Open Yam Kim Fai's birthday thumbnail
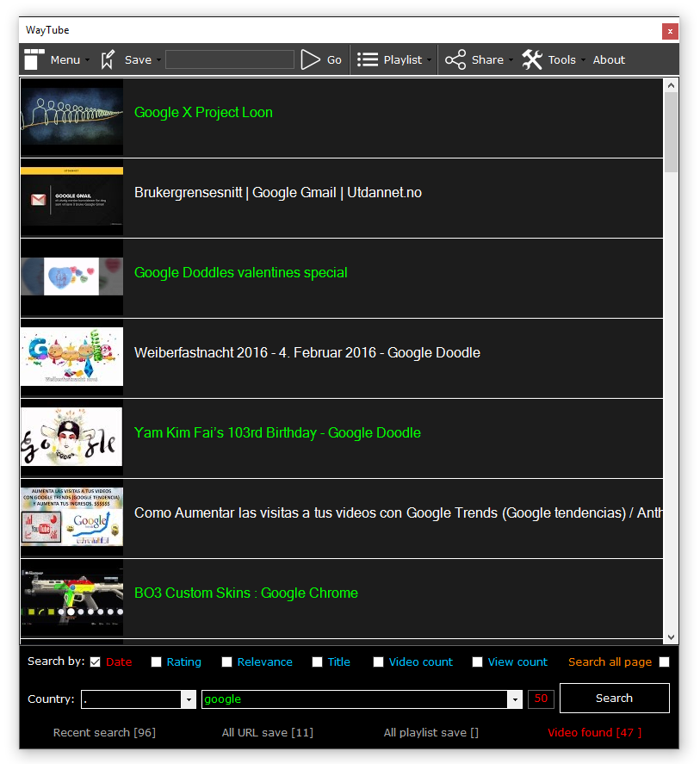The width and height of the screenshot is (700, 764). [x=71, y=438]
